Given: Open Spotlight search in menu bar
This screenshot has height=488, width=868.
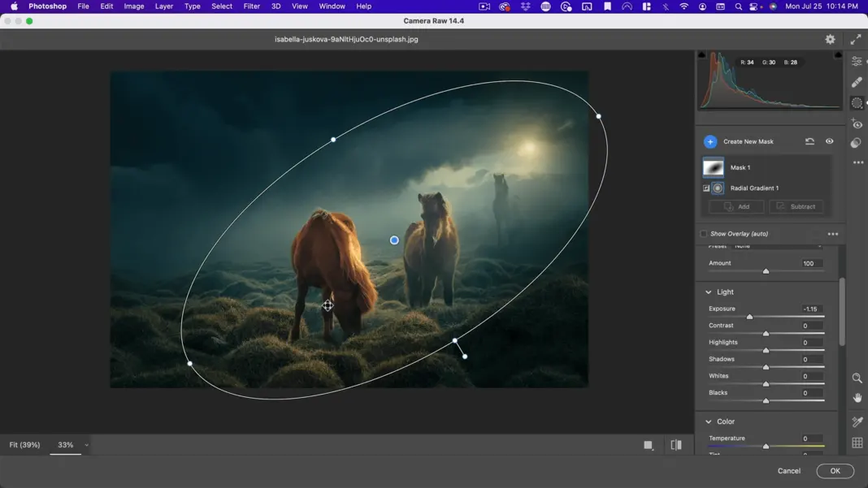Looking at the screenshot, I should (x=738, y=6).
